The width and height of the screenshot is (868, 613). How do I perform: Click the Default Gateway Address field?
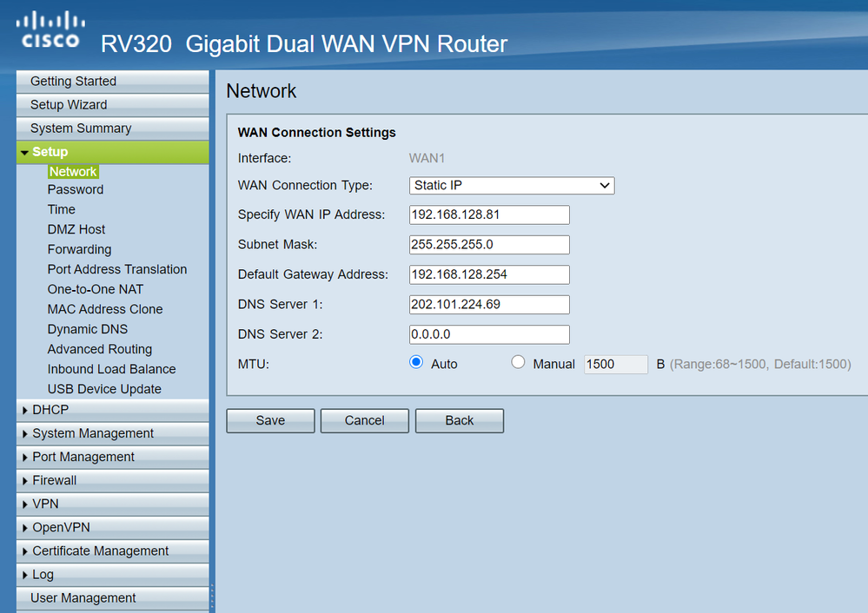coord(489,274)
